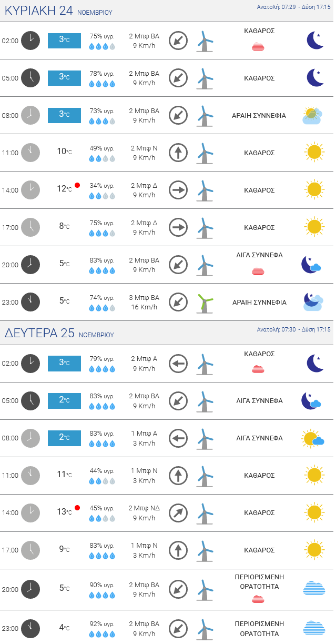Click the crescent moon icon at Sunday 02:00
Screen dimensions: 336x644
[x=315, y=41]
